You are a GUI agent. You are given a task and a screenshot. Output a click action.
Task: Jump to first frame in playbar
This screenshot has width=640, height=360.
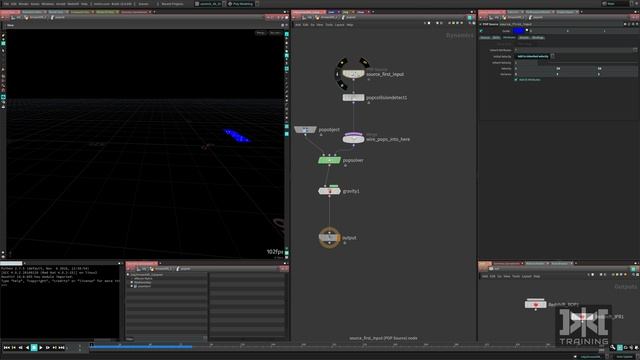pos(7,348)
